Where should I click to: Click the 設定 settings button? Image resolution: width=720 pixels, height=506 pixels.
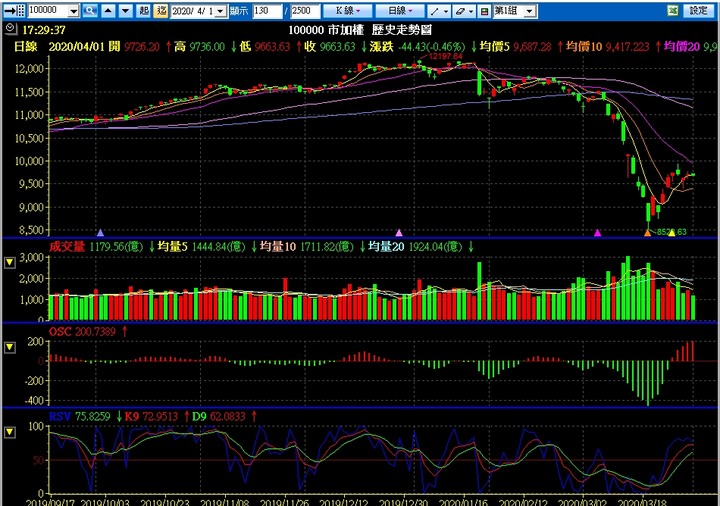[x=698, y=11]
